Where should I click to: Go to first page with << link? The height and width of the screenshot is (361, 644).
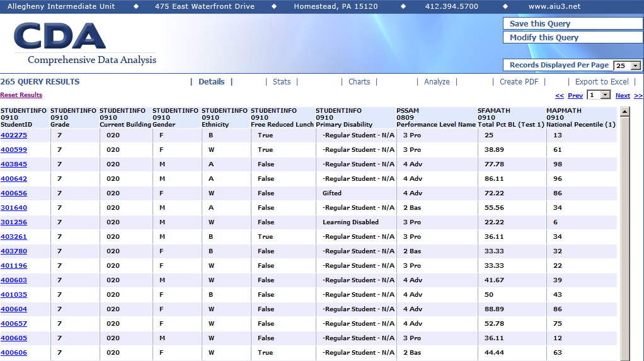[560, 96]
